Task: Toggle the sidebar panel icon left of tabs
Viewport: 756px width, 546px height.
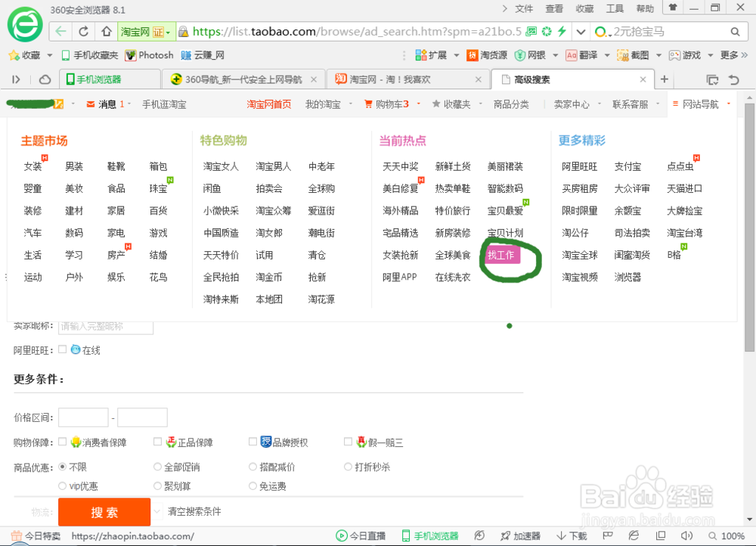Action: point(17,79)
